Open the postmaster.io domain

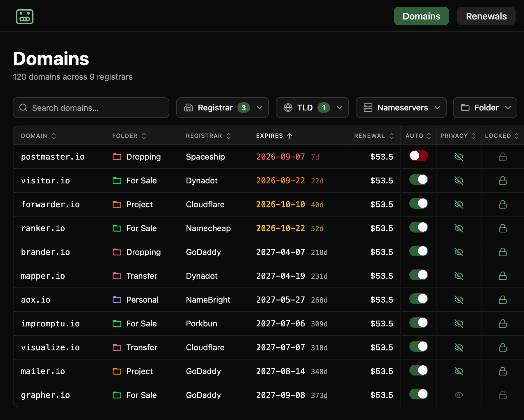pyautogui.click(x=53, y=157)
